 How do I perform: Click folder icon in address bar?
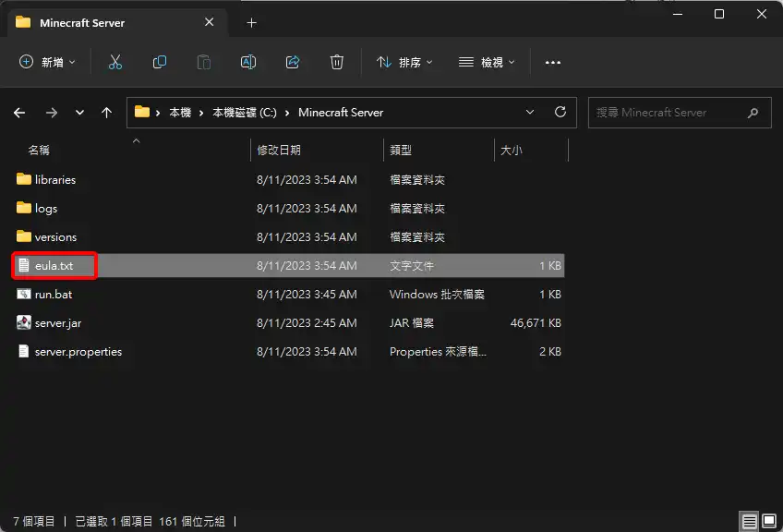tap(142, 112)
